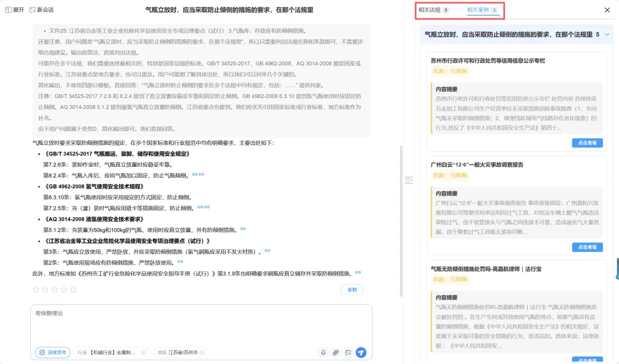Click 第7.2.6条 clause text
This screenshot has height=364, width=619.
tap(108, 165)
